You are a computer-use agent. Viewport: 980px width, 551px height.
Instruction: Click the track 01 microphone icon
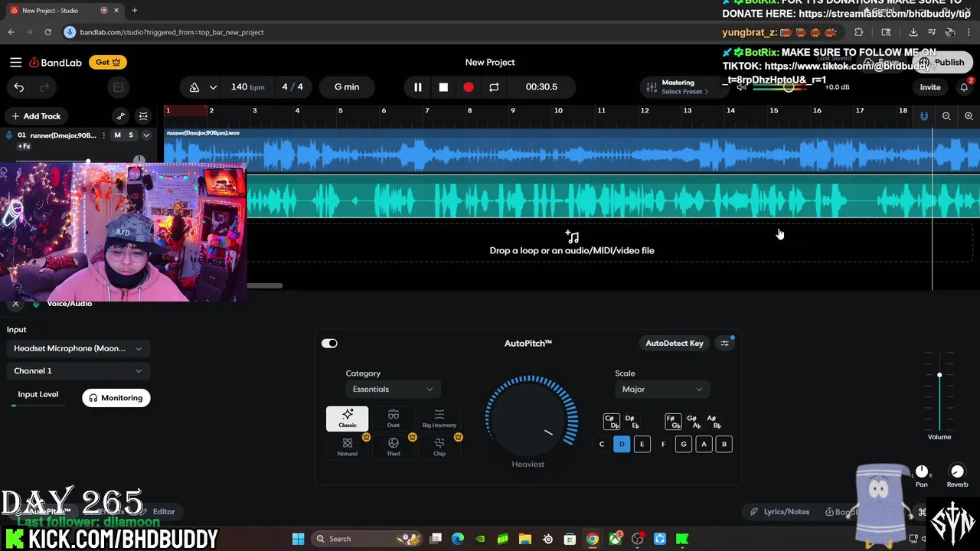click(x=9, y=135)
